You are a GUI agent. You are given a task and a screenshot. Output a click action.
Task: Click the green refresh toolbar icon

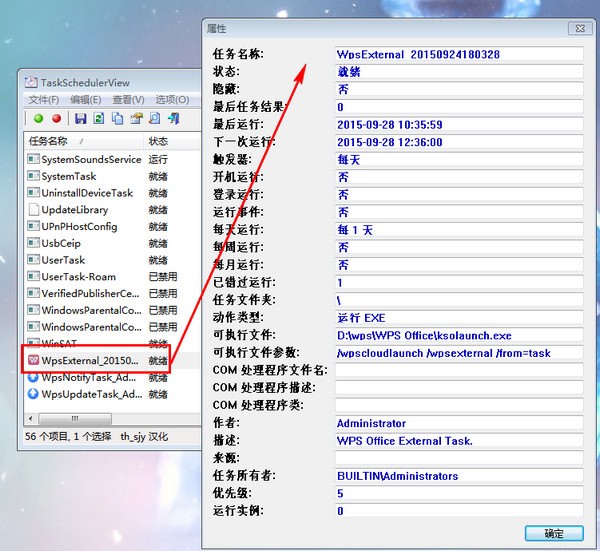tap(99, 119)
